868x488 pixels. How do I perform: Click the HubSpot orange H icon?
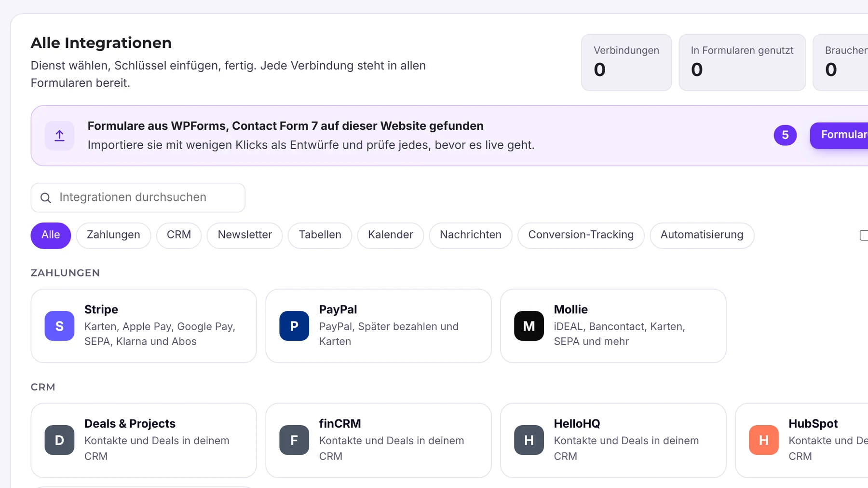tap(764, 440)
